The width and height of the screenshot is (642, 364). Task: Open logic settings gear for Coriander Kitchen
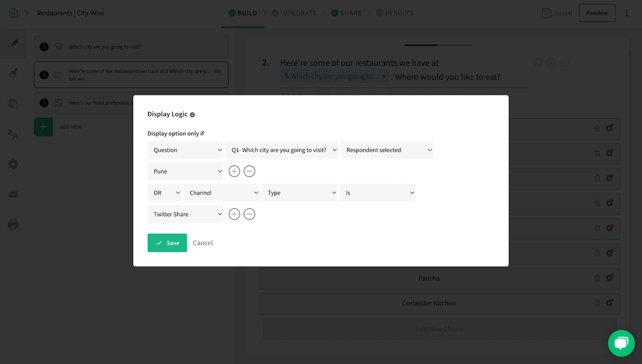coord(609,303)
